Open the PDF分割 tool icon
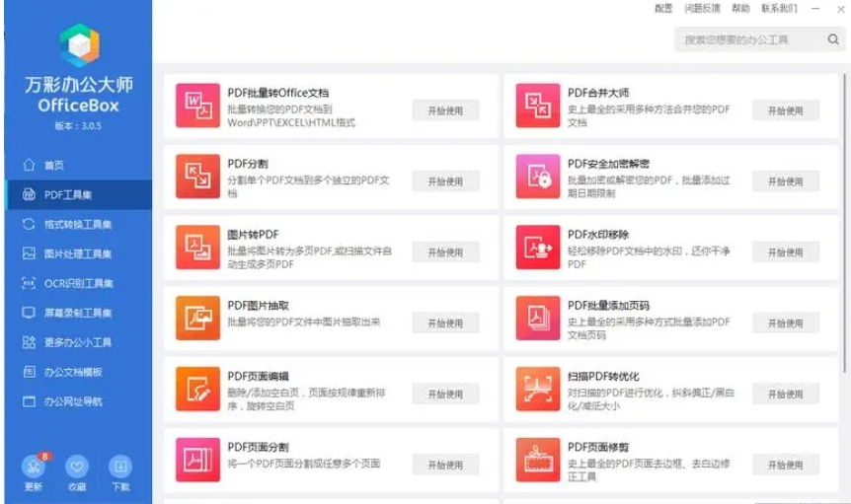The height and width of the screenshot is (504, 851). (197, 177)
